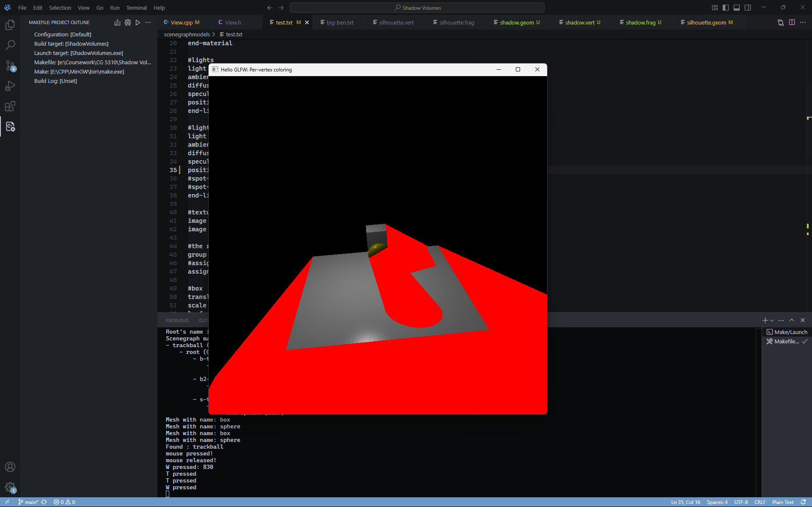The height and width of the screenshot is (507, 812).
Task: Change encoding by clicking UTF-8
Action: [x=740, y=502]
